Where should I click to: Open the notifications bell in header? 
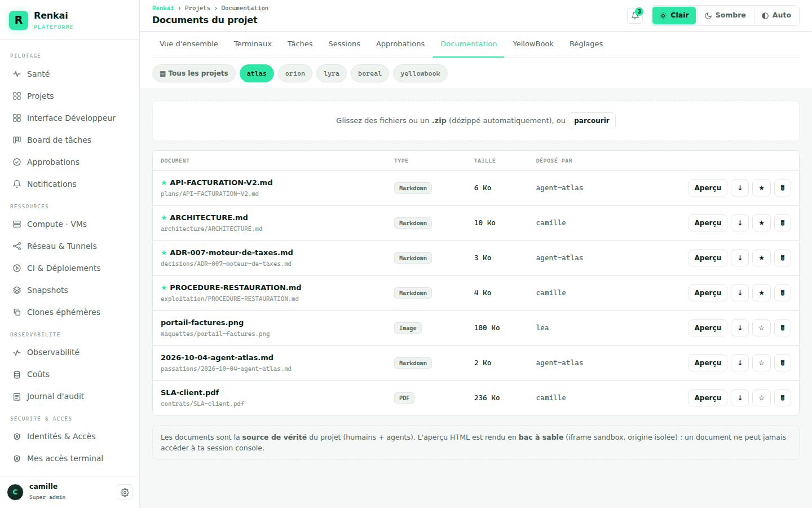[x=635, y=15]
